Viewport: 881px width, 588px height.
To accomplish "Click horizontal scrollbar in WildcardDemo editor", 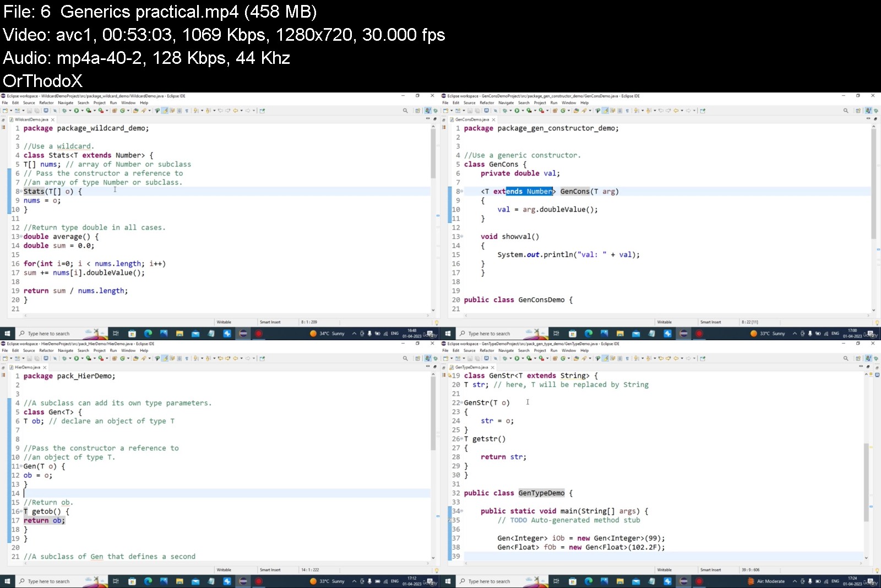I will click(226, 316).
